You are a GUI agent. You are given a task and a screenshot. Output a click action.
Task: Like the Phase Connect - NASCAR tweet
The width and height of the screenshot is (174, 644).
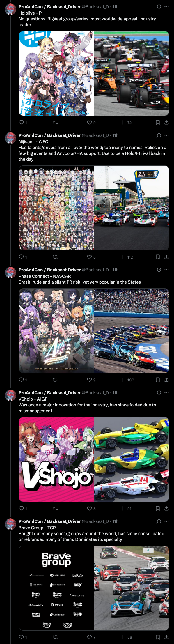point(89,380)
